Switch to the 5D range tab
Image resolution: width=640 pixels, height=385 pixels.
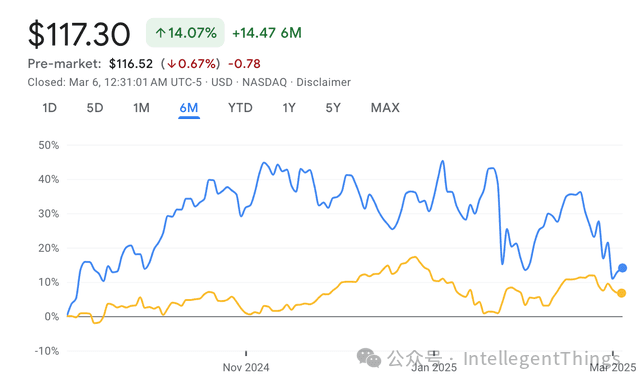[x=95, y=108]
